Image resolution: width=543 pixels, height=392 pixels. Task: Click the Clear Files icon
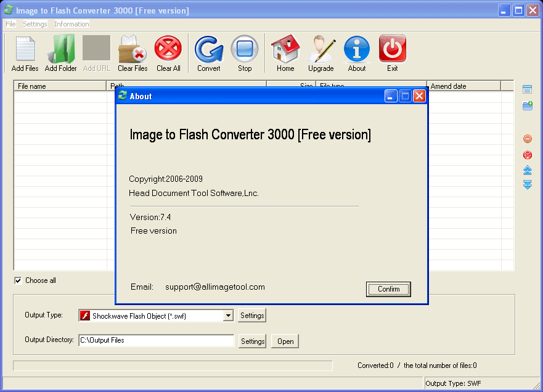[132, 52]
